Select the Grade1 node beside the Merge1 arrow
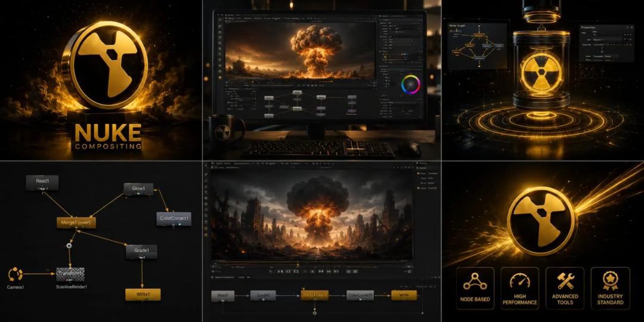Screen dimensions: 644x322 141,252
